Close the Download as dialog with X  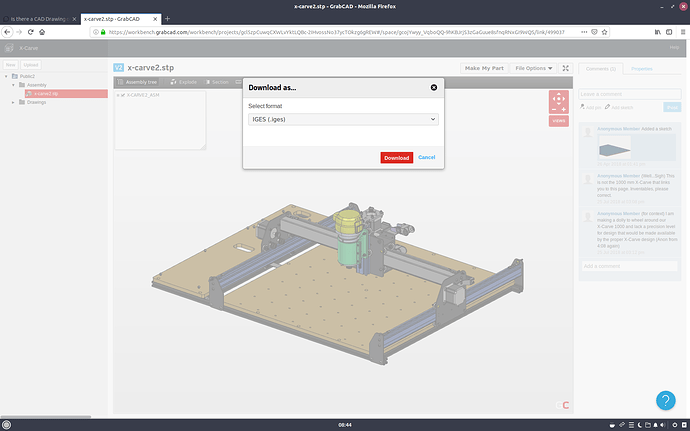pos(433,88)
